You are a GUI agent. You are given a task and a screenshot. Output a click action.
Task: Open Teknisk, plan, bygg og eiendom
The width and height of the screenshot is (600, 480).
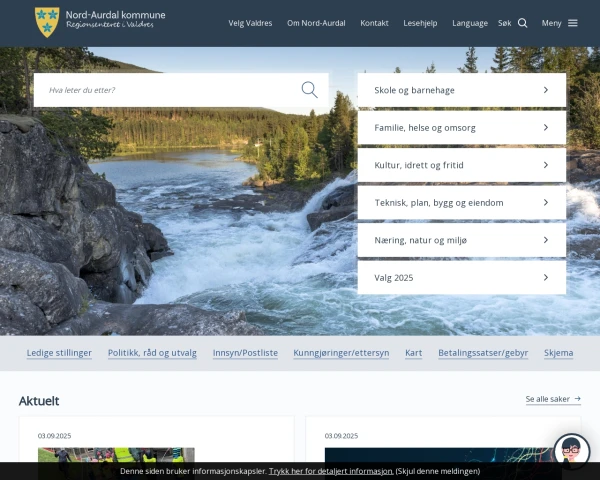(461, 203)
